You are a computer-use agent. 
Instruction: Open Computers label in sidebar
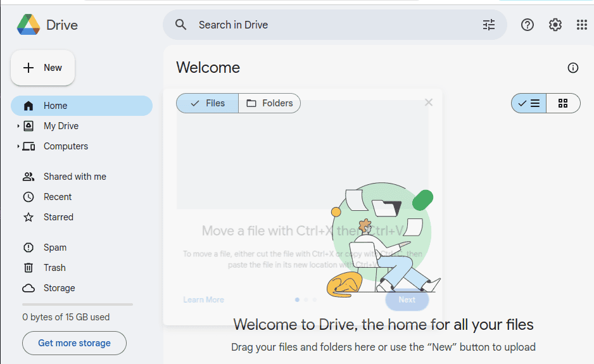65,146
